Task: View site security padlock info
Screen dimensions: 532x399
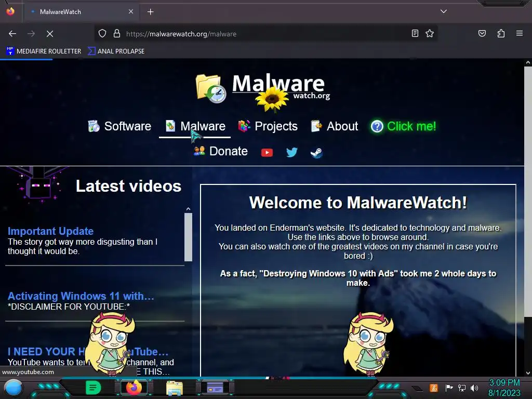Action: coord(117,34)
